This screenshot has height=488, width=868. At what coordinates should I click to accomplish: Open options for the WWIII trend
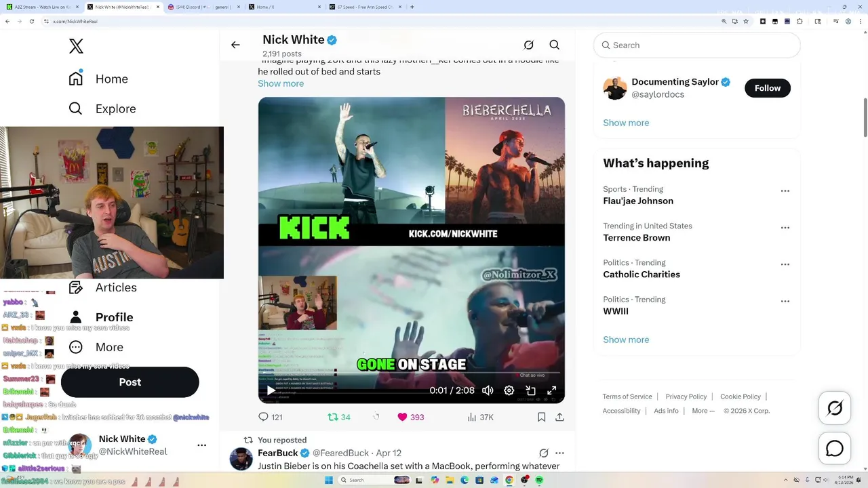pyautogui.click(x=785, y=301)
